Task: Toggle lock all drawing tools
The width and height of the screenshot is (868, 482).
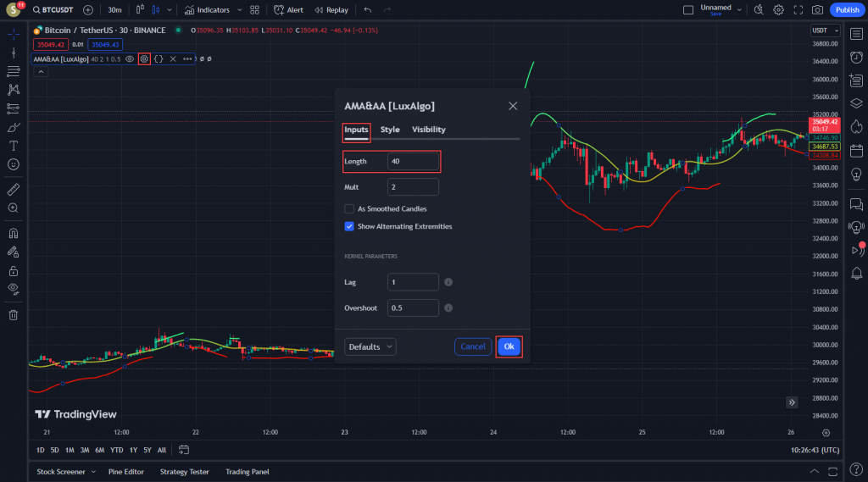Action: [14, 270]
